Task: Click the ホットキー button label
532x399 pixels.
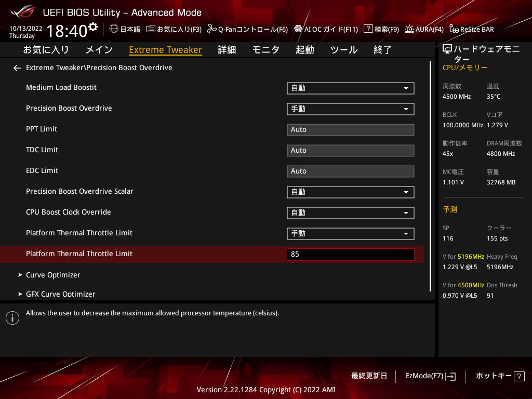Action: pos(494,376)
